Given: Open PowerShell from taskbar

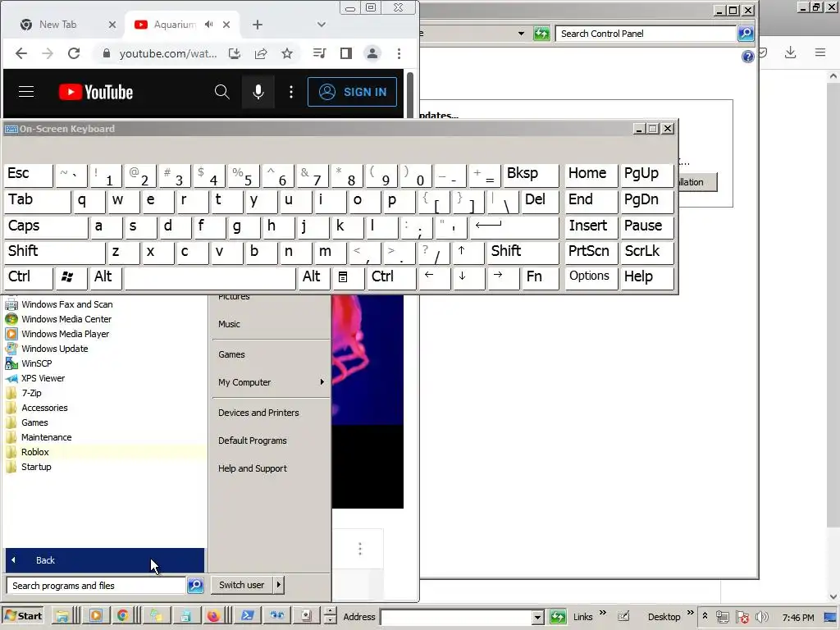Looking at the screenshot, I should click(248, 615).
